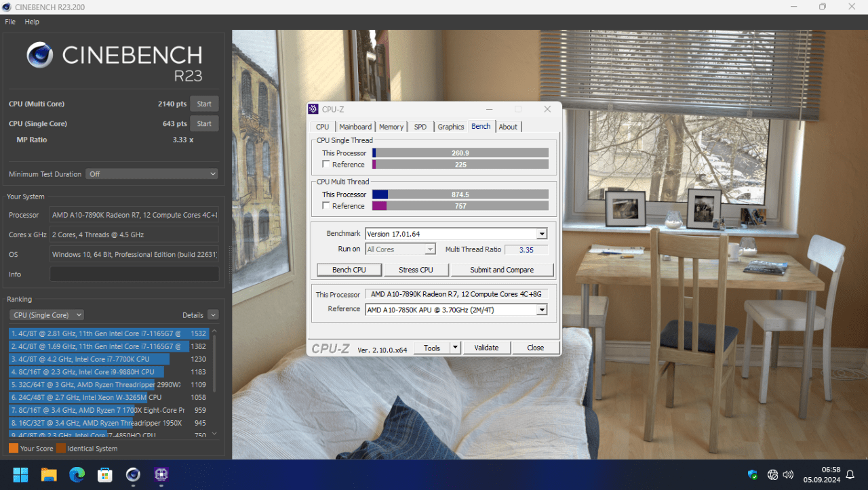This screenshot has width=868, height=490.
Task: Click the OS value Windows 10 field
Action: click(134, 254)
